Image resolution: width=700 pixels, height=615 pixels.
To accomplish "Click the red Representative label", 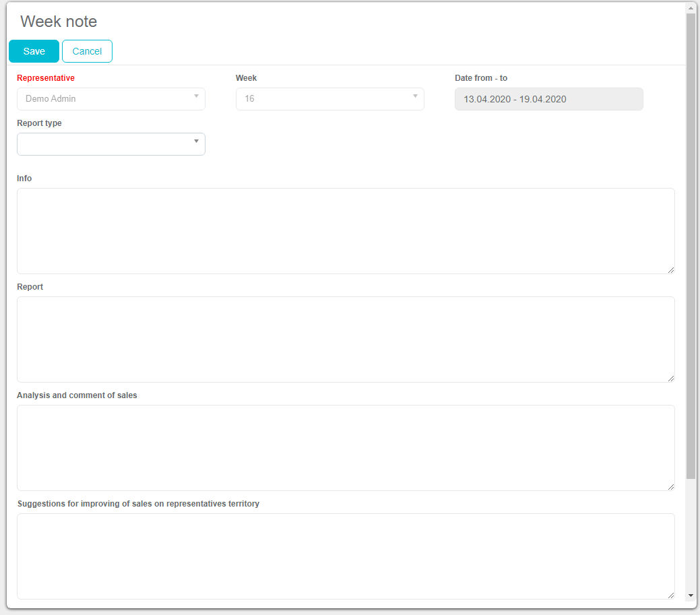I will click(x=46, y=78).
